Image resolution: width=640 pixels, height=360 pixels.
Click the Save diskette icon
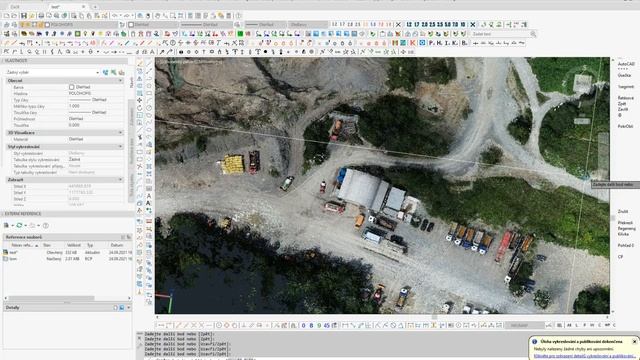pyautogui.click(x=24, y=16)
